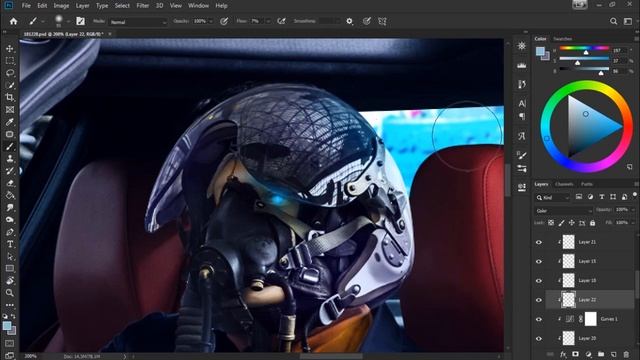Select the Eyedropper tool
This screenshot has width=640, height=360.
[x=10, y=122]
